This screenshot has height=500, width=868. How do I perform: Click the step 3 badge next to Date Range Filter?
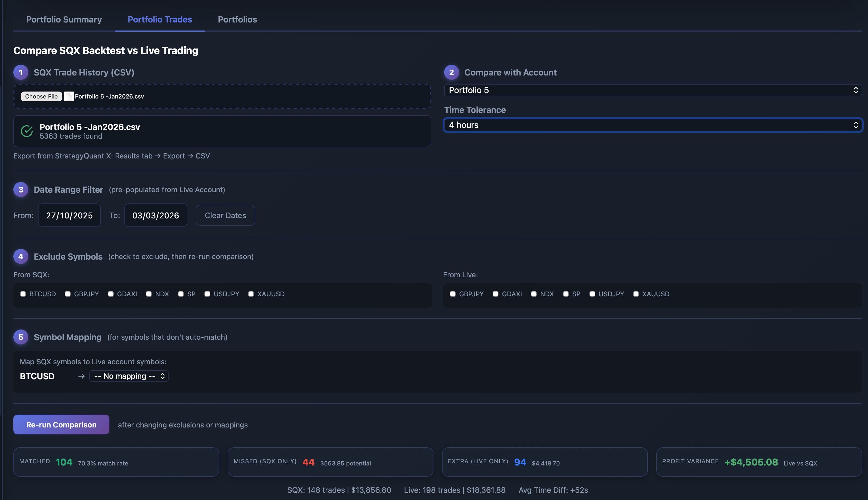click(x=21, y=189)
